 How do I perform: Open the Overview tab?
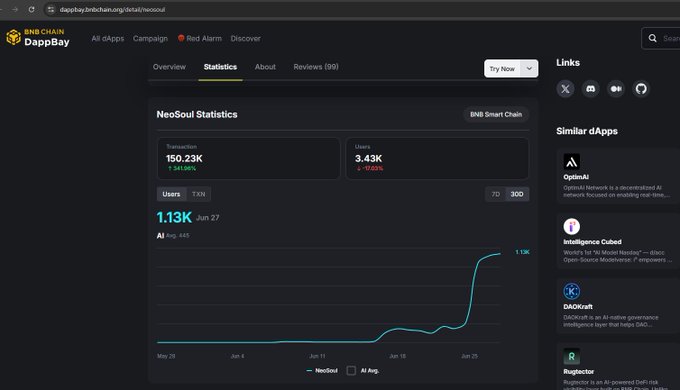pos(169,67)
